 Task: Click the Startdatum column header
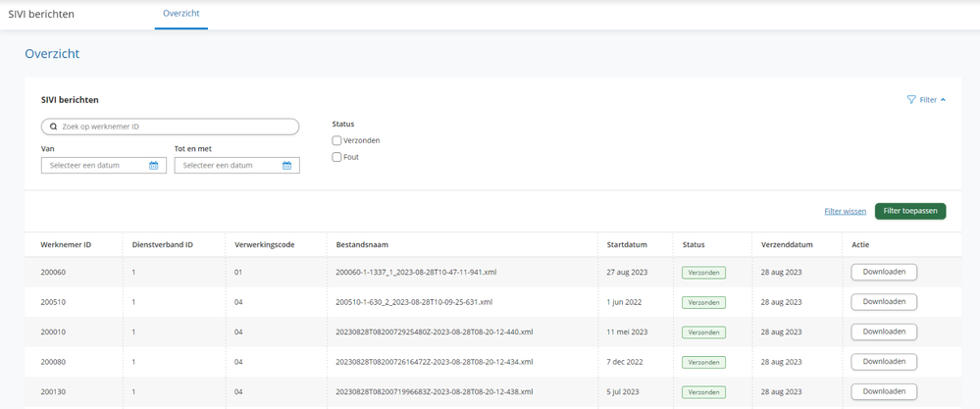coord(627,244)
